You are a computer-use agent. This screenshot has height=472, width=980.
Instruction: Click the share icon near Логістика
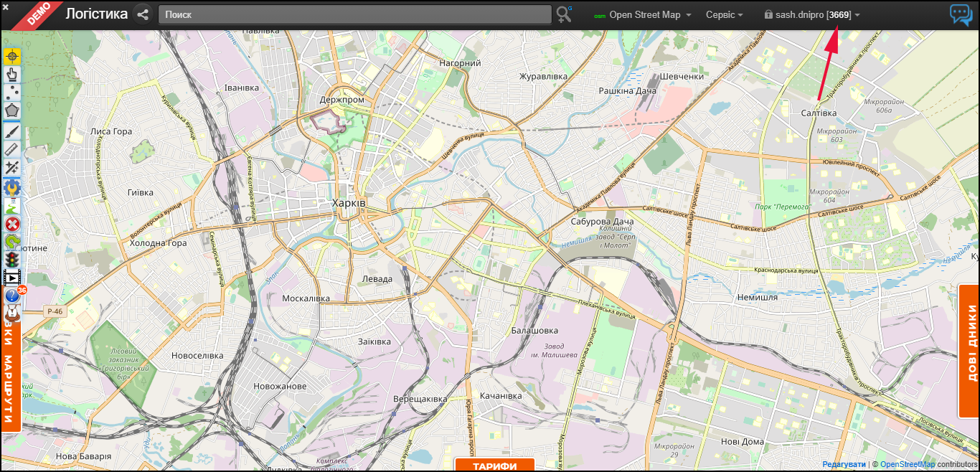[143, 14]
